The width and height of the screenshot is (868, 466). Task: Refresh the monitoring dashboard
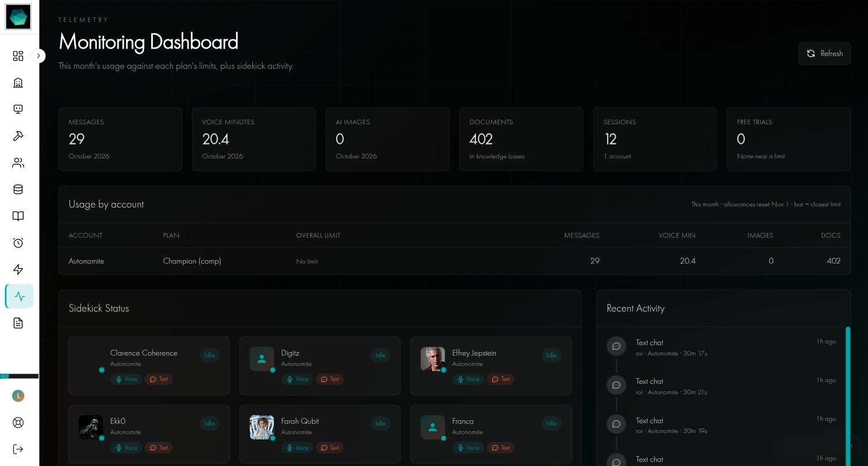point(824,53)
